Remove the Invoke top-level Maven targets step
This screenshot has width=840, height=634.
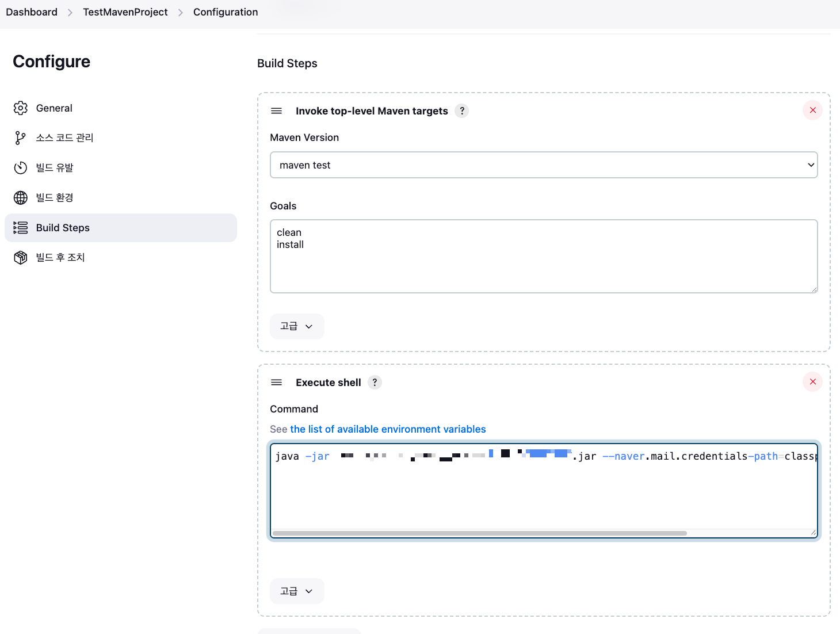coord(812,110)
